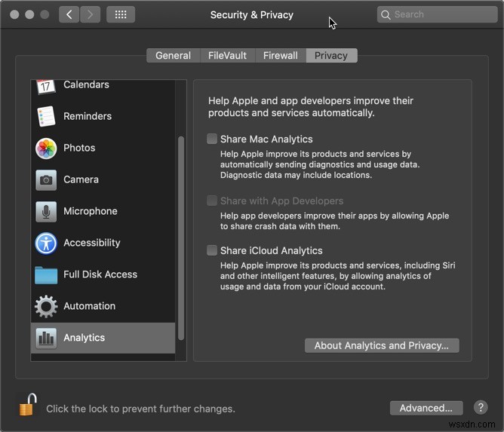504x432 pixels.
Task: Click into the Search input field
Action: (x=437, y=14)
